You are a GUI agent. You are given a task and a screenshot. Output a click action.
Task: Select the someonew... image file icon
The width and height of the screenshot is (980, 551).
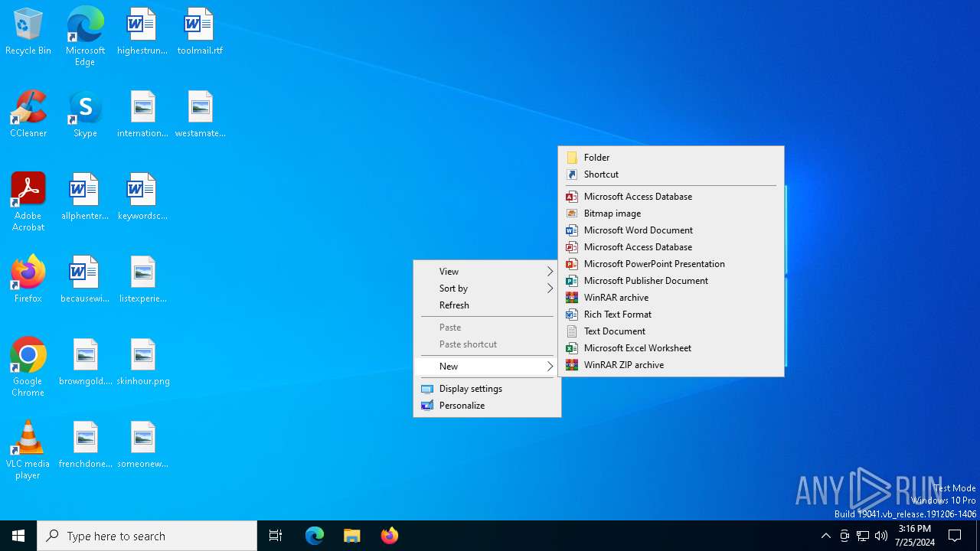click(x=142, y=445)
